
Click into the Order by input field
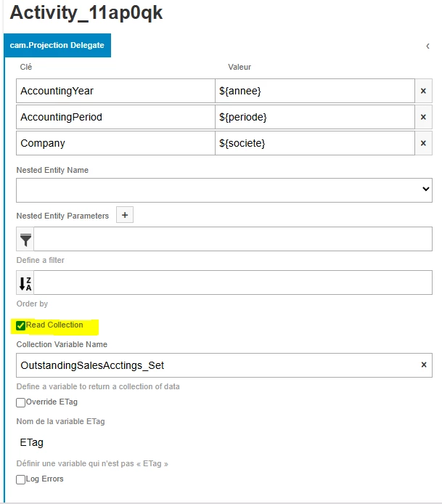[232, 283]
